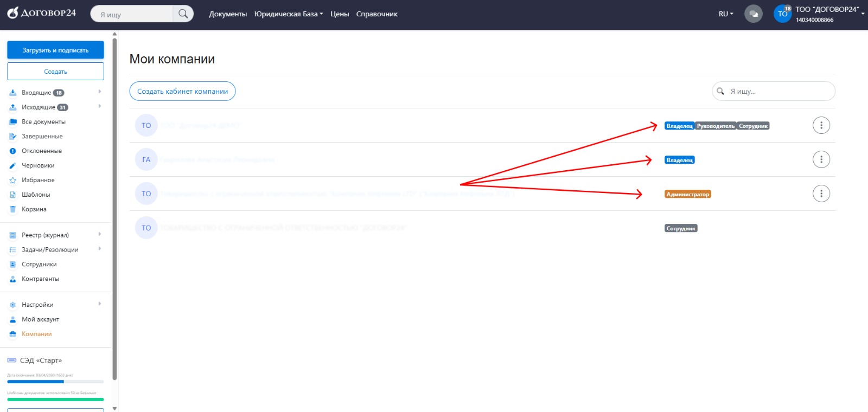Click Создать кабинет компании button
The width and height of the screenshot is (868, 412).
(x=182, y=91)
